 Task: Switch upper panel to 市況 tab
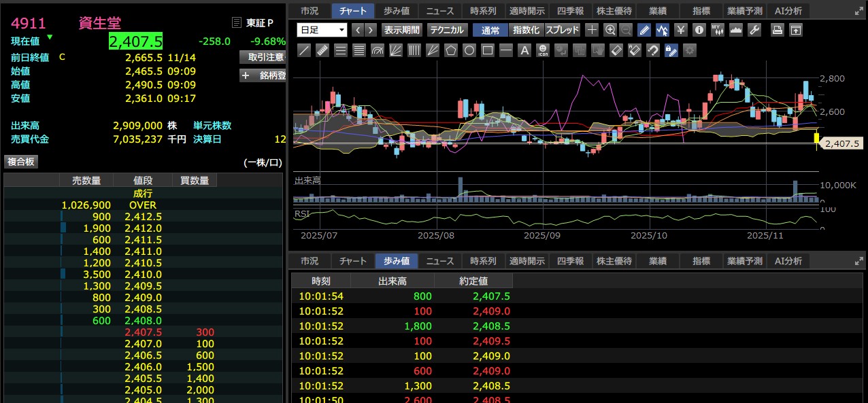[x=310, y=11]
